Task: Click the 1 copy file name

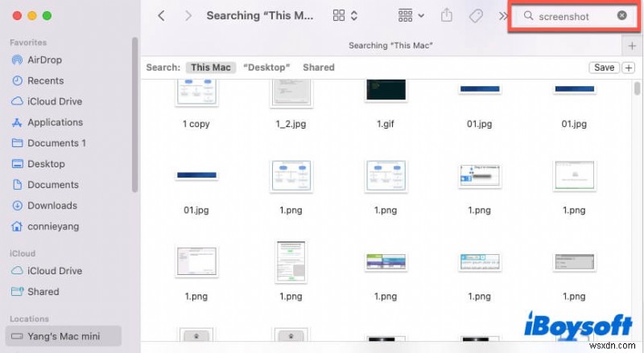Action: (x=196, y=124)
